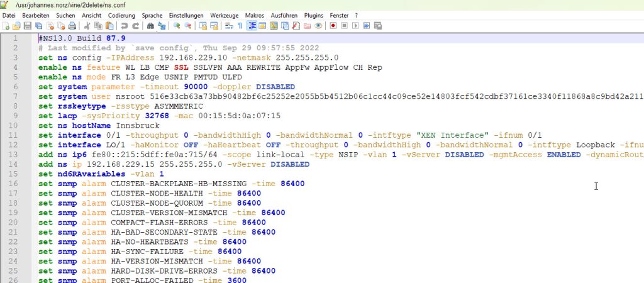Save the file with the floppy disk icon

click(28, 26)
